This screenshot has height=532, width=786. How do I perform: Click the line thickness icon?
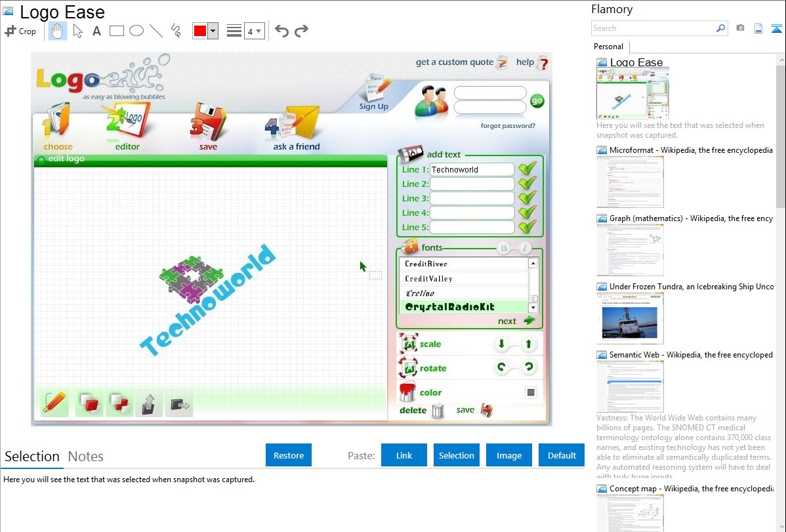coord(234,31)
